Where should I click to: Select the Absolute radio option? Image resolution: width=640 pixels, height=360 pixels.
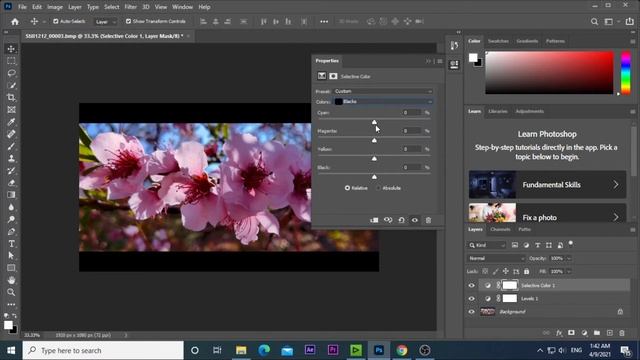point(378,188)
